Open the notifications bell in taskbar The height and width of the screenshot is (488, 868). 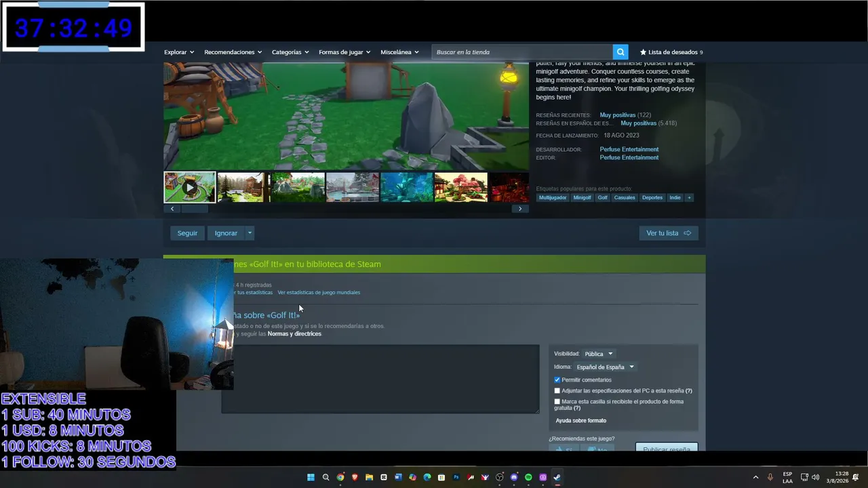(x=856, y=477)
